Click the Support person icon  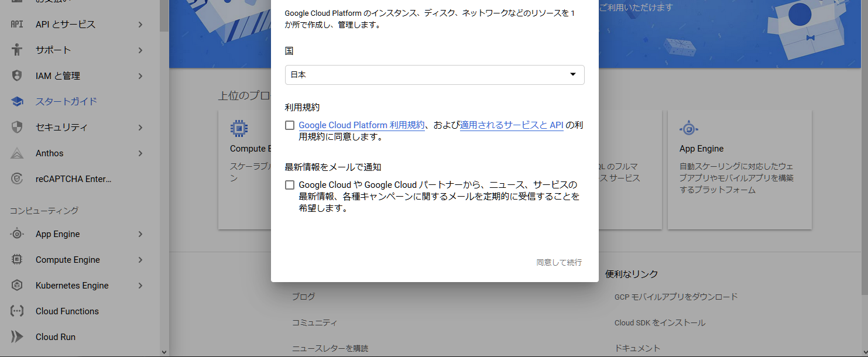17,50
